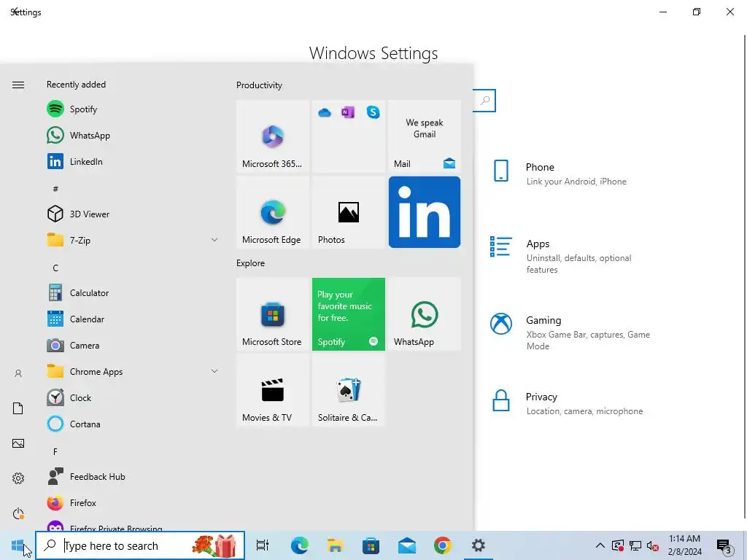Open Settings gear in Start sidebar
This screenshot has height=560, width=747.
(18, 478)
